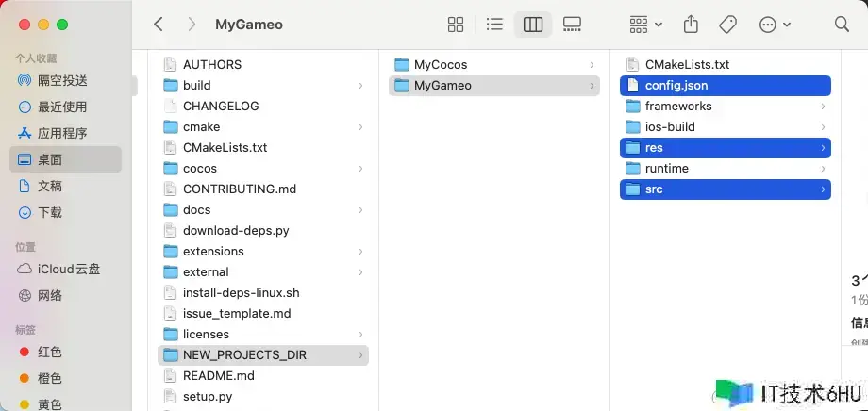
Task: Switch to gallery view
Action: click(572, 25)
